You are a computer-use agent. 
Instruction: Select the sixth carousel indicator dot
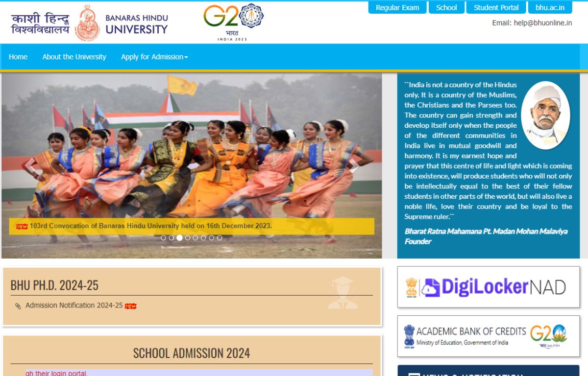coord(203,238)
